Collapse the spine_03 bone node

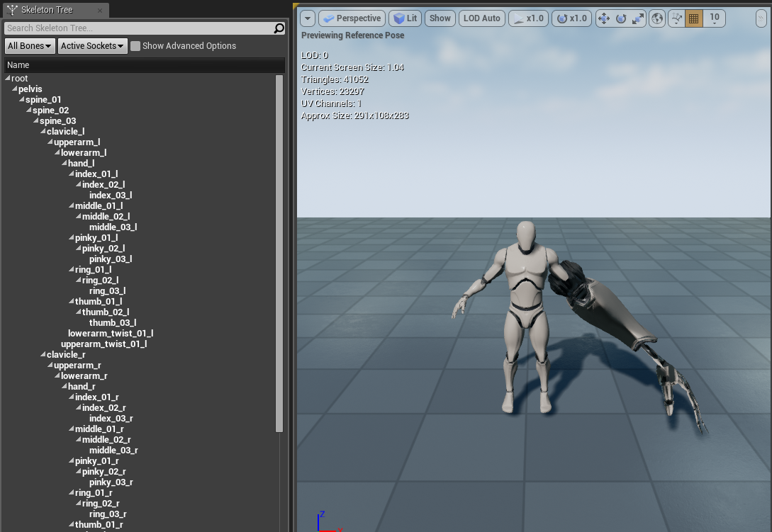pos(36,120)
